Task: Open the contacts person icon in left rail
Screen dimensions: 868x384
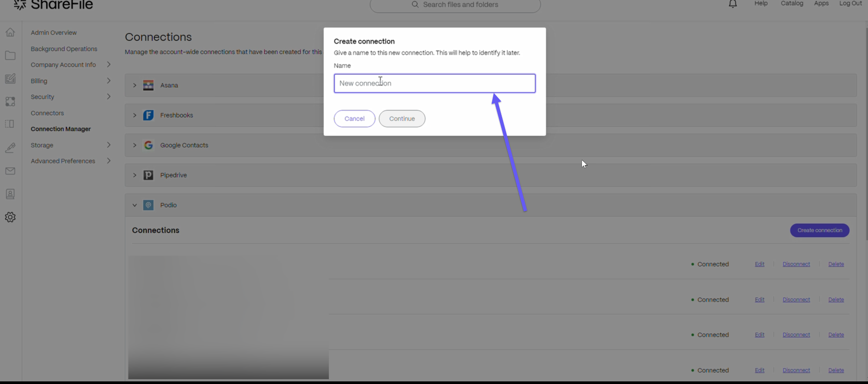Action: [10, 194]
